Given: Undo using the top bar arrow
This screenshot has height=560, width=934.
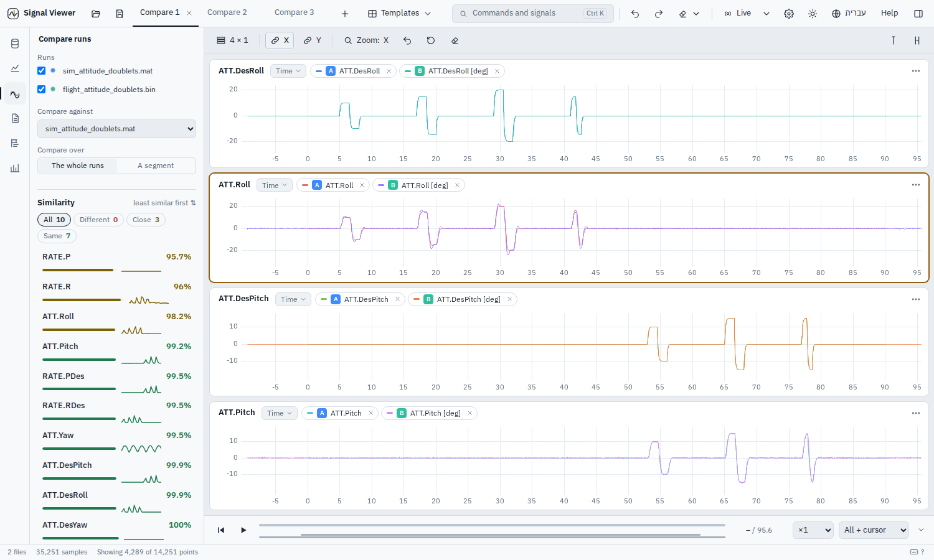Looking at the screenshot, I should tap(635, 13).
